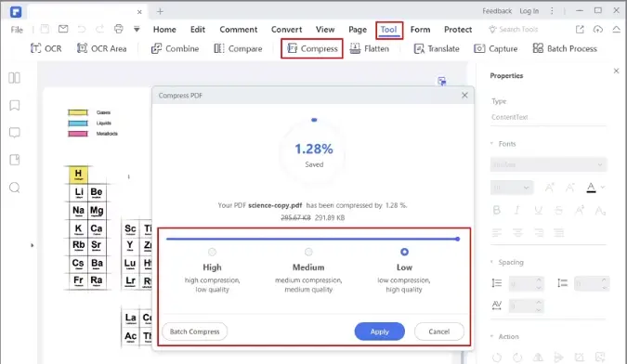This screenshot has height=364, width=627.
Task: Open the font color dropdown arrow
Action: 603,187
